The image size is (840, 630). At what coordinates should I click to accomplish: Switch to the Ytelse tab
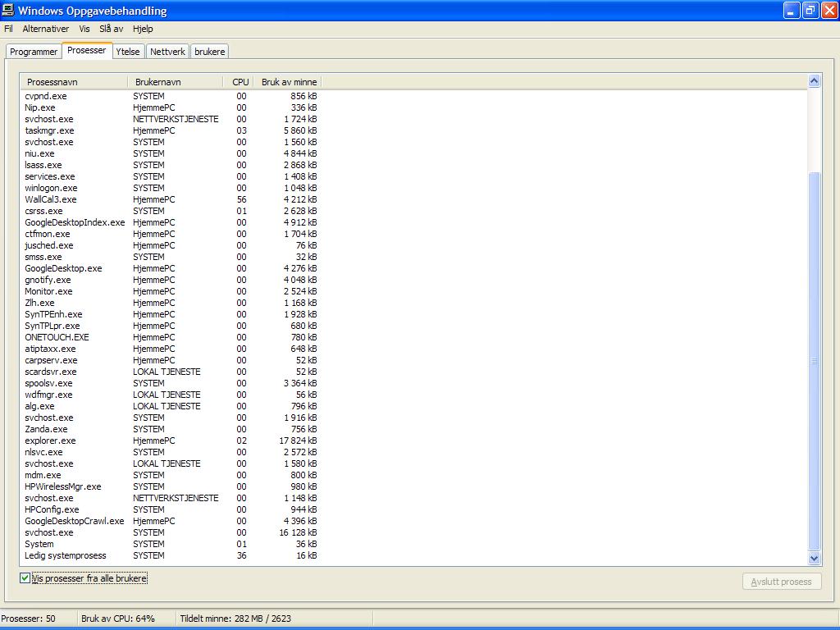pos(127,52)
